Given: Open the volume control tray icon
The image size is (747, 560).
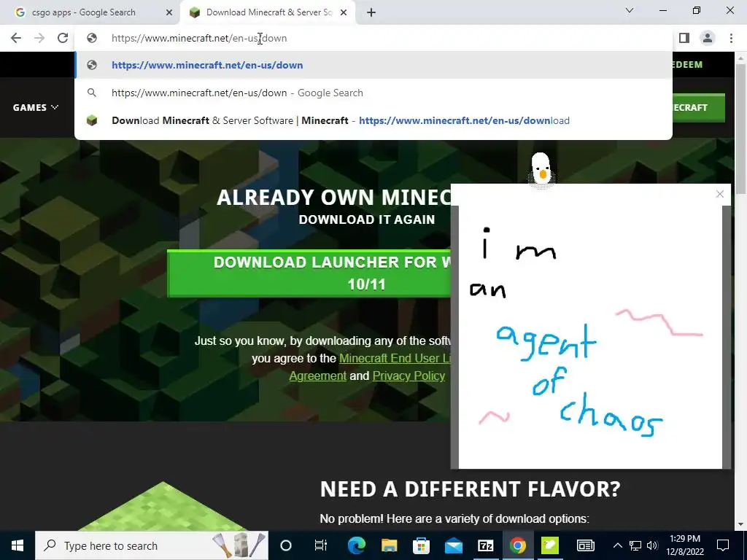Looking at the screenshot, I should tap(653, 545).
